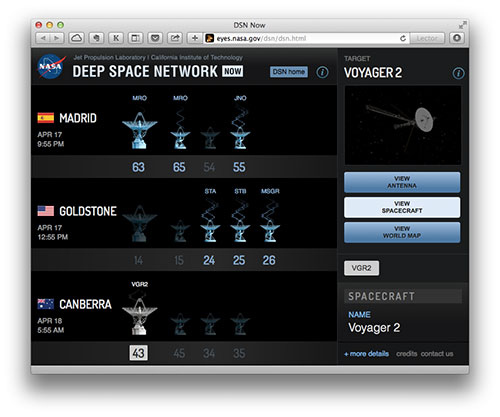Click the Evernote elephant toolbar icon
This screenshot has width=500, height=417.
(x=96, y=38)
